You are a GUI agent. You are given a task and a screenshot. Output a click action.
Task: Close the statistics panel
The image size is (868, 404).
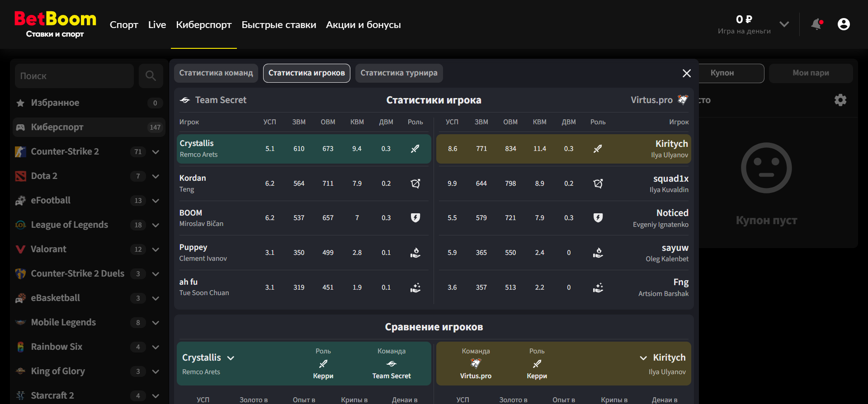[686, 73]
